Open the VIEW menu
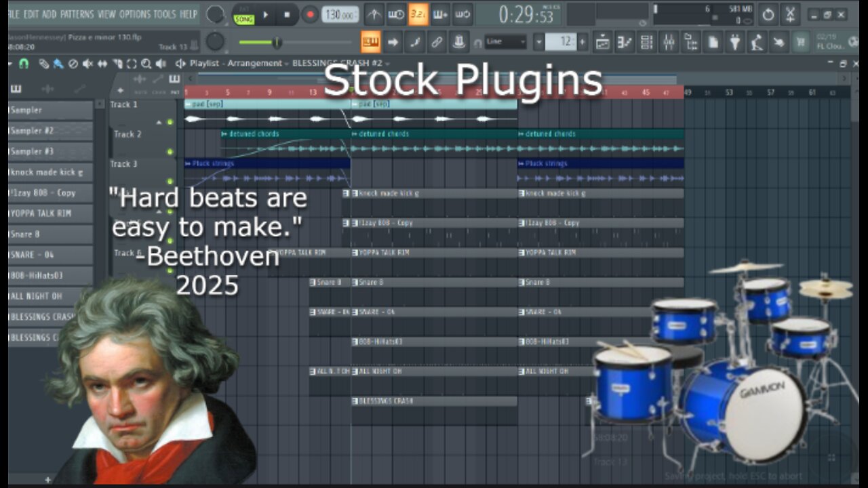This screenshot has height=488, width=868. coord(106,14)
